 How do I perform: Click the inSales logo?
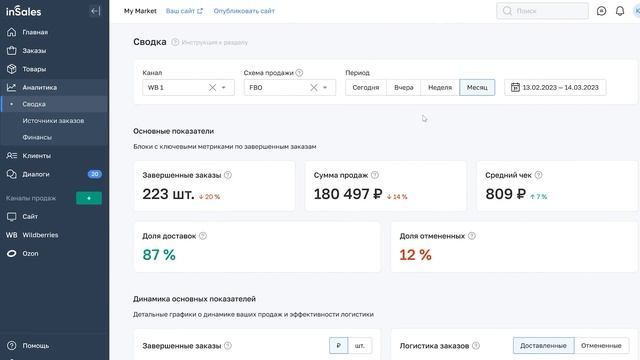point(24,11)
